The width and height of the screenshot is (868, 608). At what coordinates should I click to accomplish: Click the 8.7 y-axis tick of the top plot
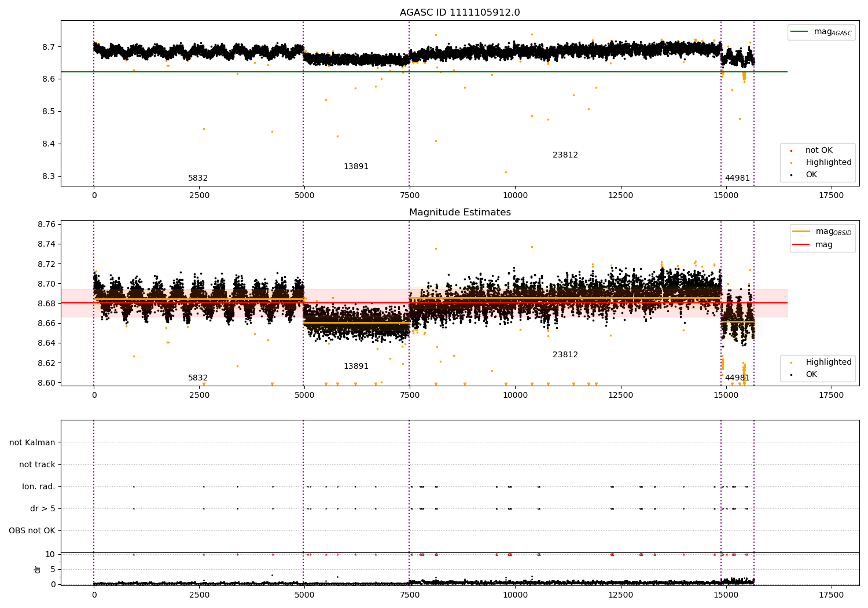coord(49,47)
